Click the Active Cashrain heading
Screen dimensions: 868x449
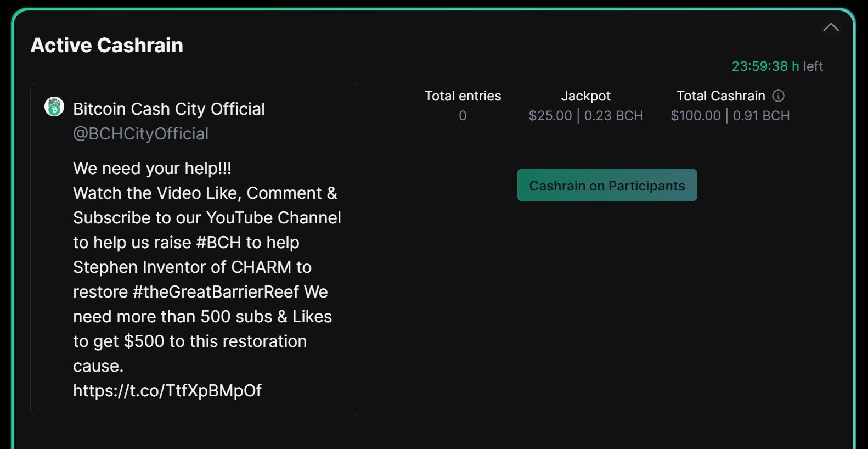tap(107, 45)
